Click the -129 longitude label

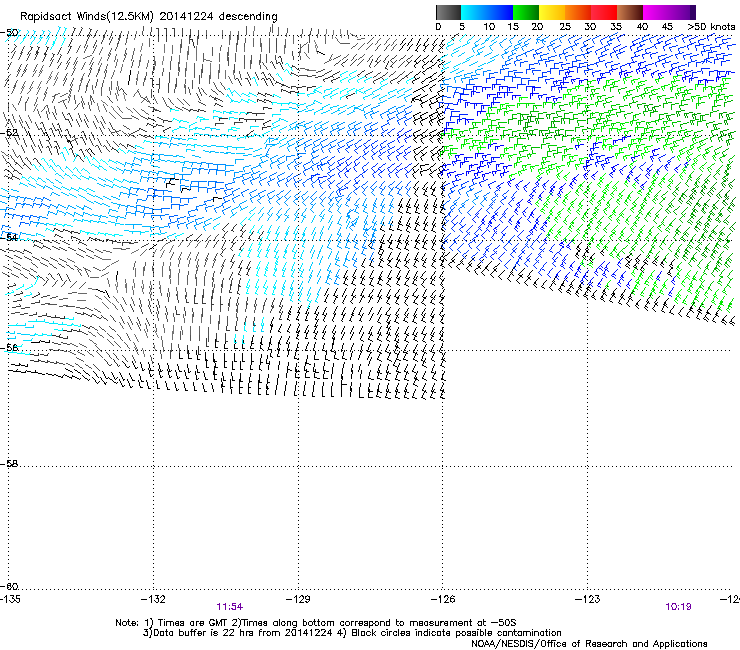point(298,599)
